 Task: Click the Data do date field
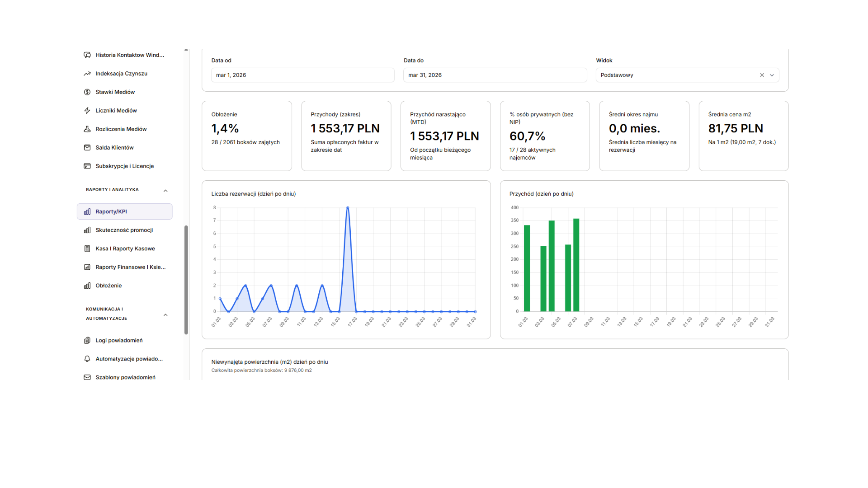click(x=495, y=75)
